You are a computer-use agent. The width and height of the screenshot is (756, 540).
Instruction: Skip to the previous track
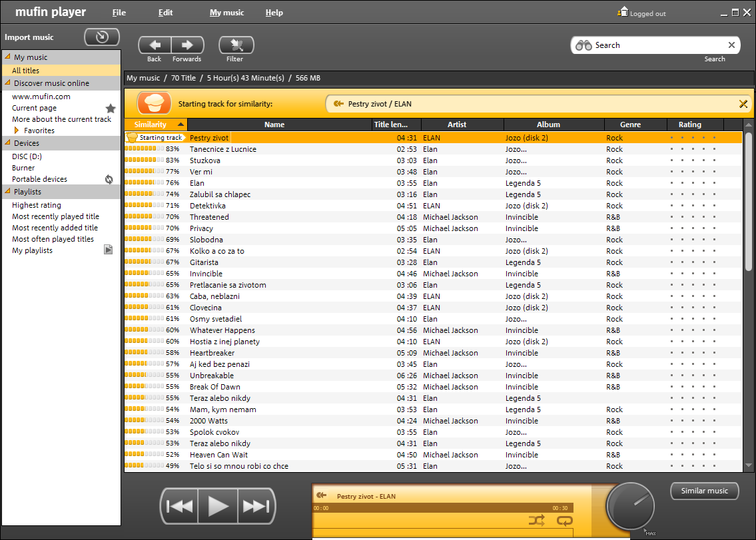(x=179, y=506)
